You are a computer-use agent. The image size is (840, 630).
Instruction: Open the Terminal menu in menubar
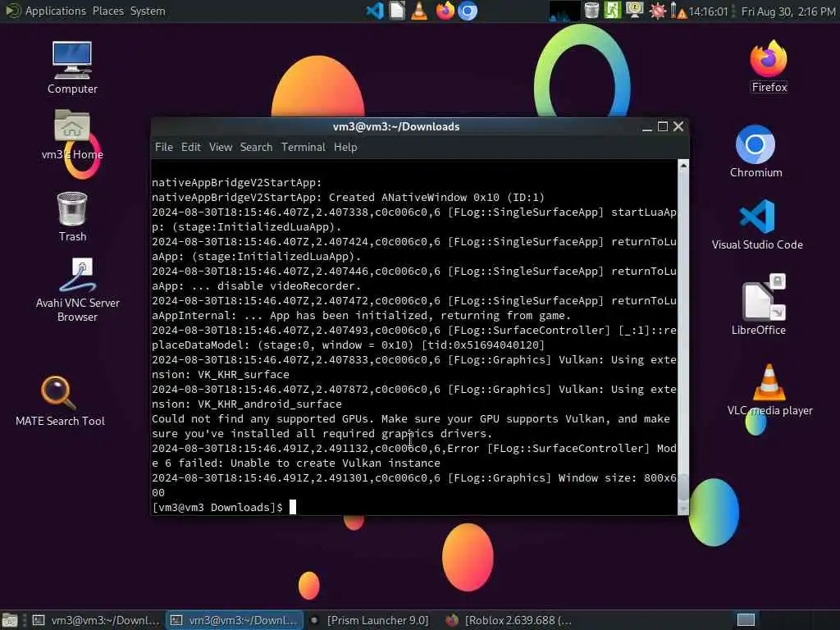tap(304, 147)
